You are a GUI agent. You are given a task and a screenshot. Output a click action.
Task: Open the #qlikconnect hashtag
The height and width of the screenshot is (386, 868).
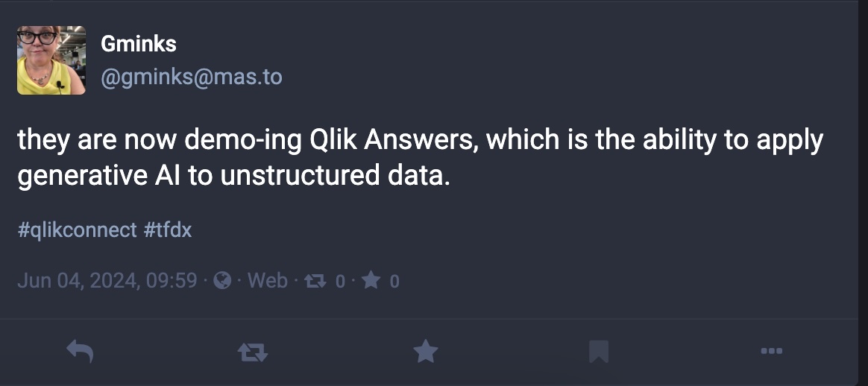click(x=77, y=230)
